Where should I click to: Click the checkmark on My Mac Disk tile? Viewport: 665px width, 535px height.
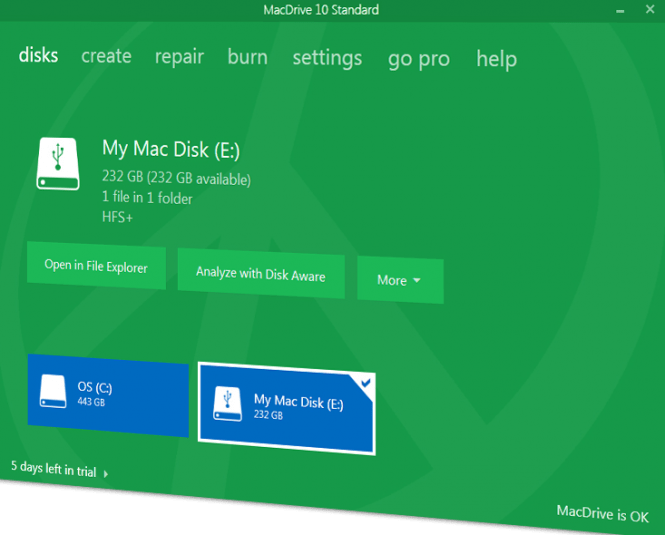click(366, 383)
